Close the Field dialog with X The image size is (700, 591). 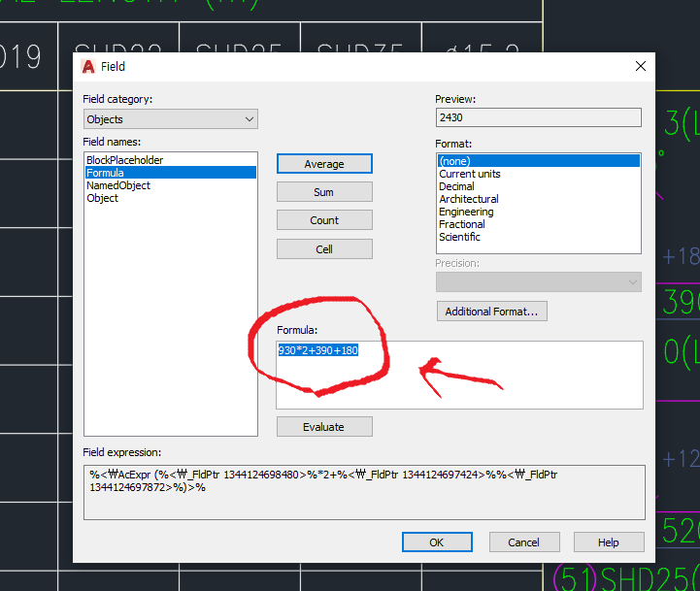(x=641, y=66)
